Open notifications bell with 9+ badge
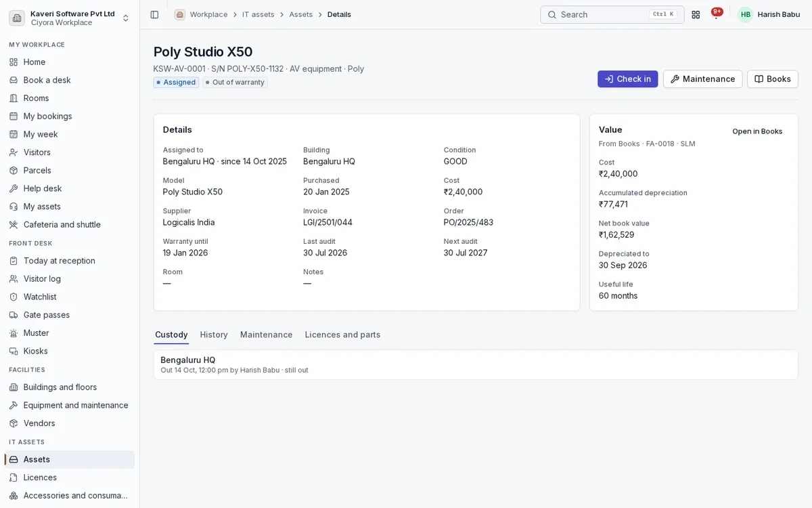This screenshot has height=508, width=812. pyautogui.click(x=716, y=14)
